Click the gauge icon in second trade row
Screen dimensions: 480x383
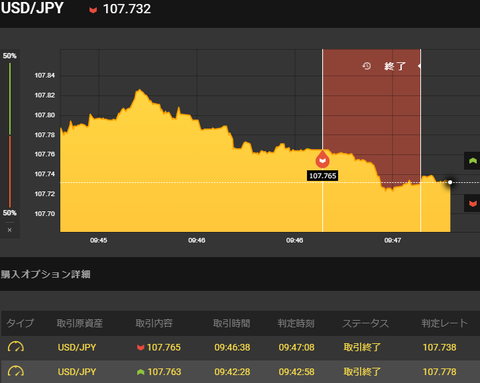16,371
